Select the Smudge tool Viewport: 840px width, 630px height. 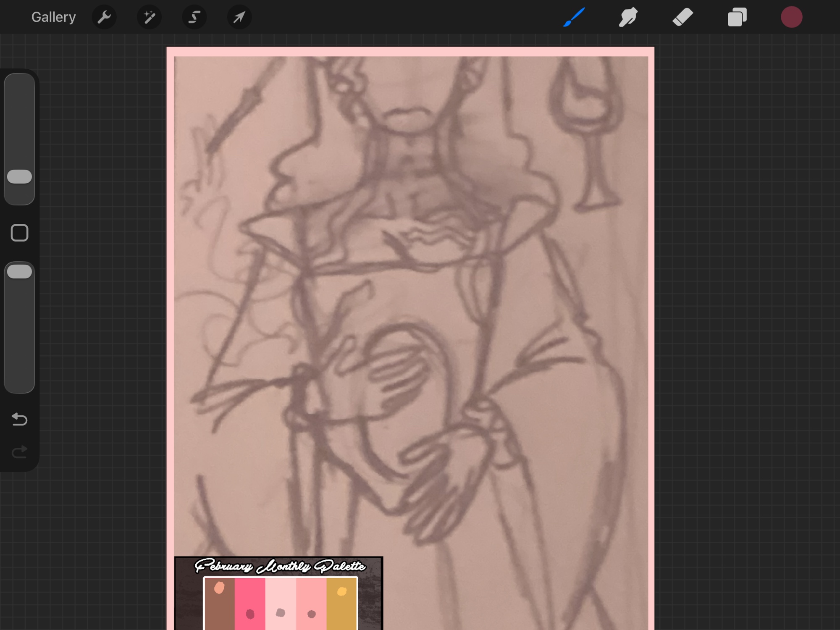click(x=628, y=17)
